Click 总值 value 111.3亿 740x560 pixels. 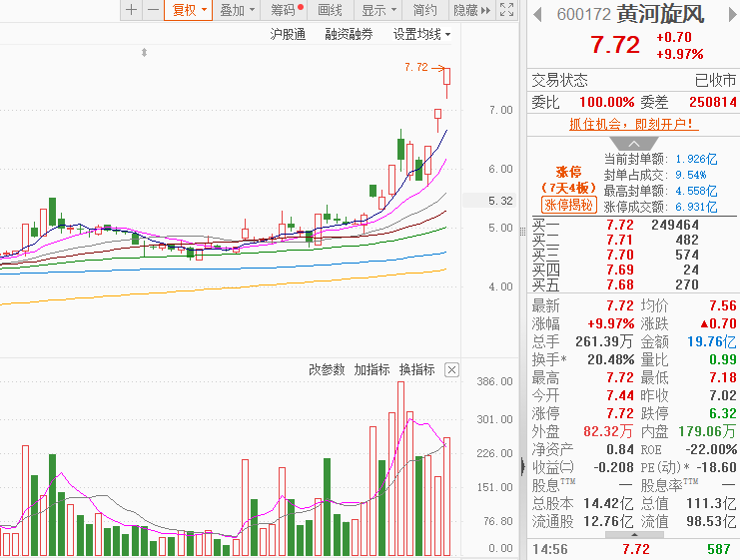(711, 503)
